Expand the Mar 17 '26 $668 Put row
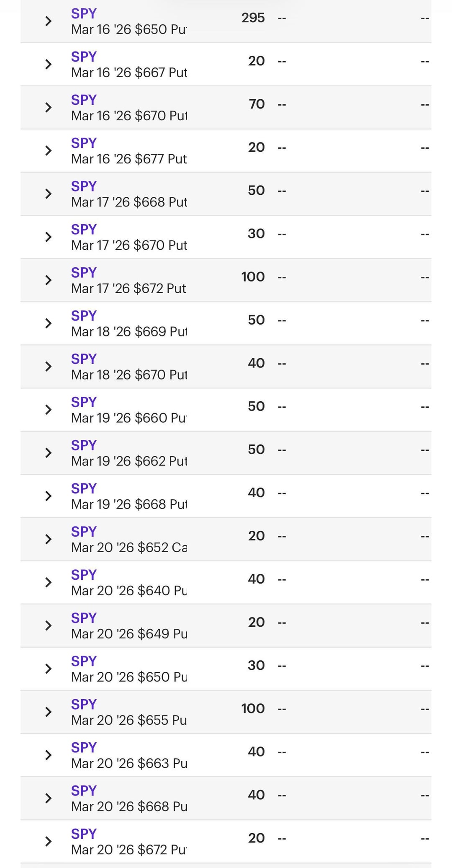Image resolution: width=452 pixels, height=868 pixels. point(49,194)
